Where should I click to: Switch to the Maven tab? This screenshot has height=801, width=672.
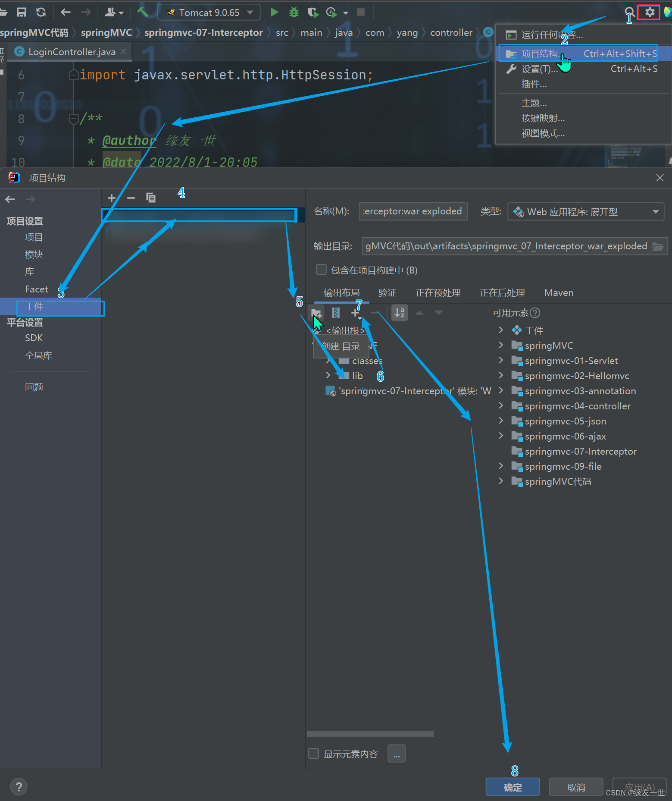coord(559,292)
